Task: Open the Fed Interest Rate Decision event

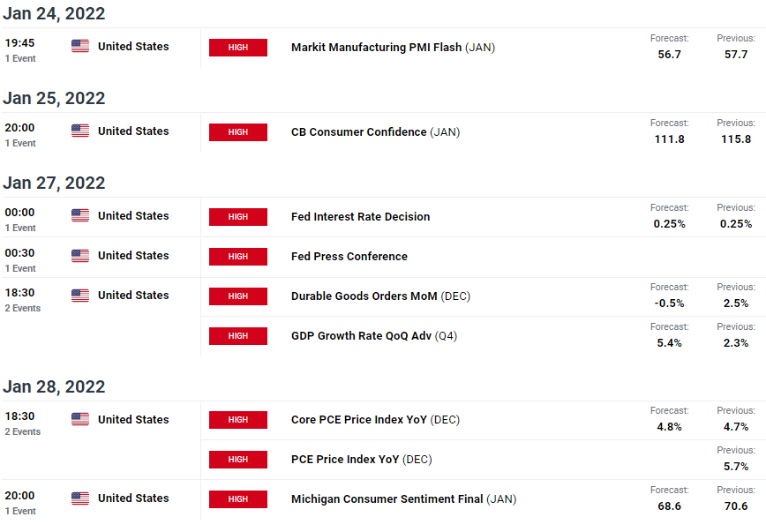Action: (x=360, y=217)
